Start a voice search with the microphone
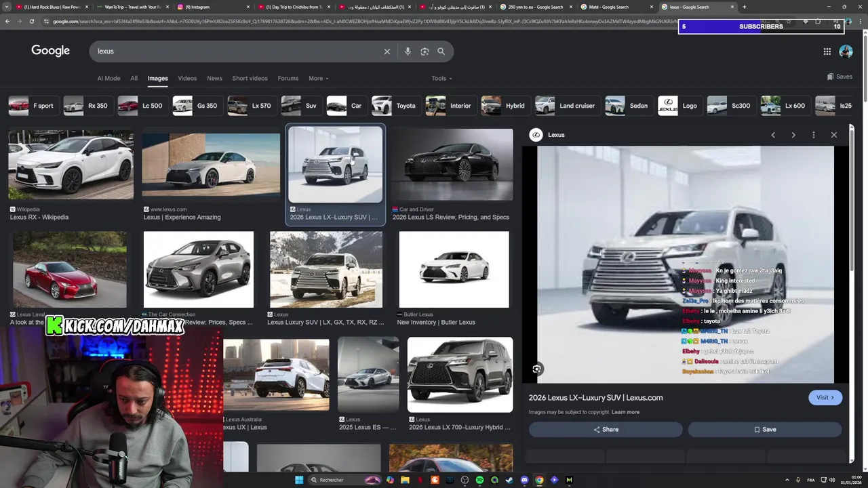 [x=408, y=52]
